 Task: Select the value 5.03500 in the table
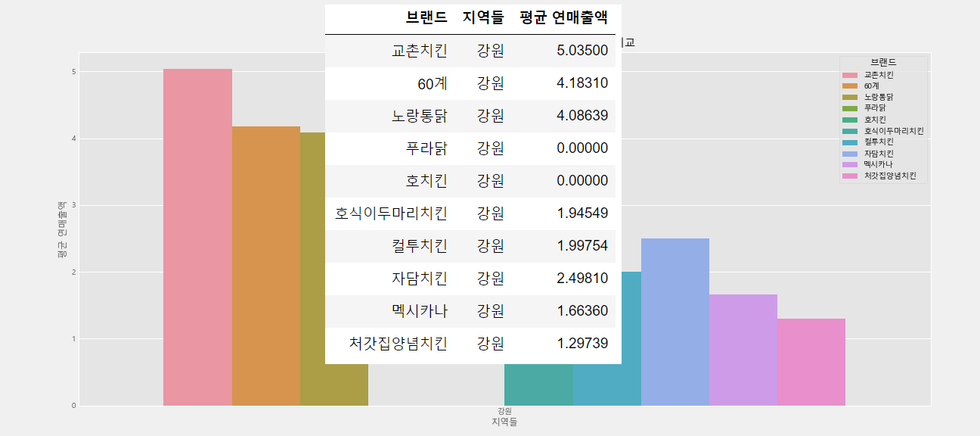pos(582,51)
